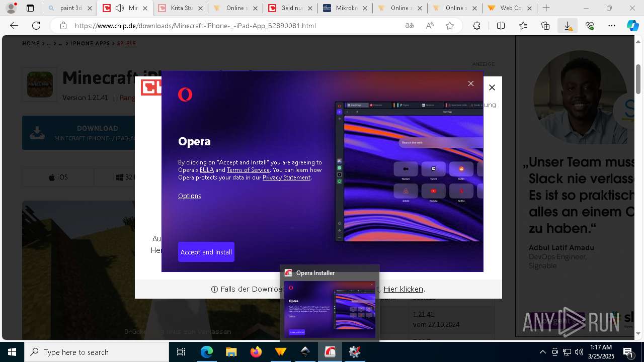Image resolution: width=644 pixels, height=362 pixels.
Task: Open split screen view icon
Action: point(501,26)
